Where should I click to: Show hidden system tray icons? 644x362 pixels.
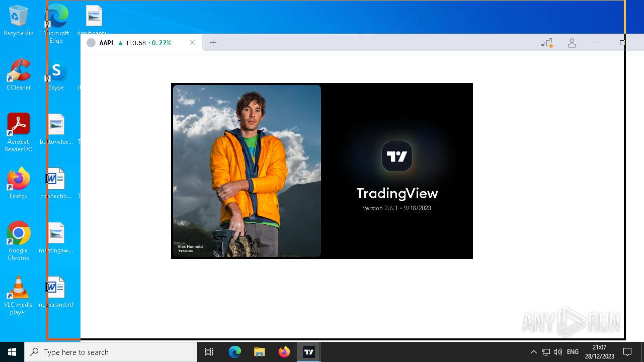click(534, 352)
